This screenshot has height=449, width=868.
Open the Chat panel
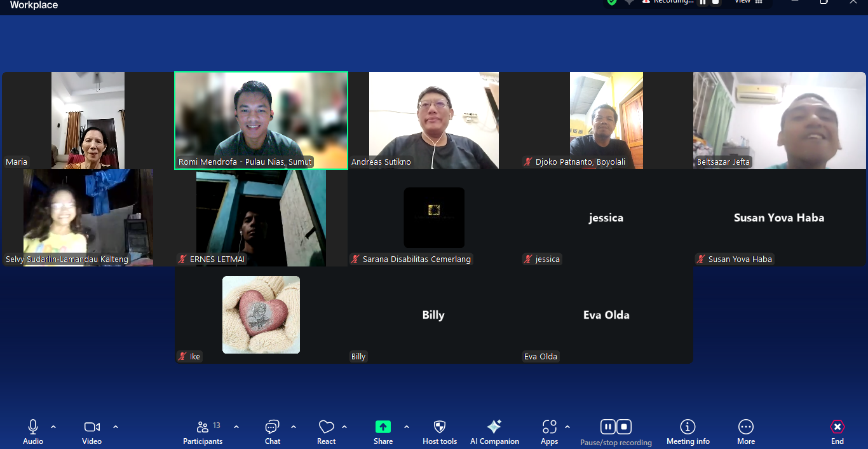pos(273,427)
